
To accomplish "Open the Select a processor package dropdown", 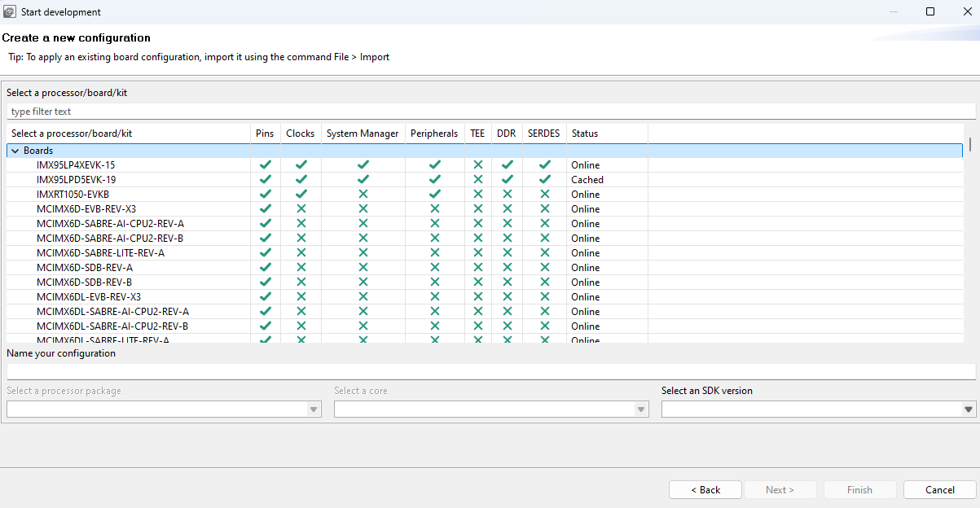I will [314, 409].
